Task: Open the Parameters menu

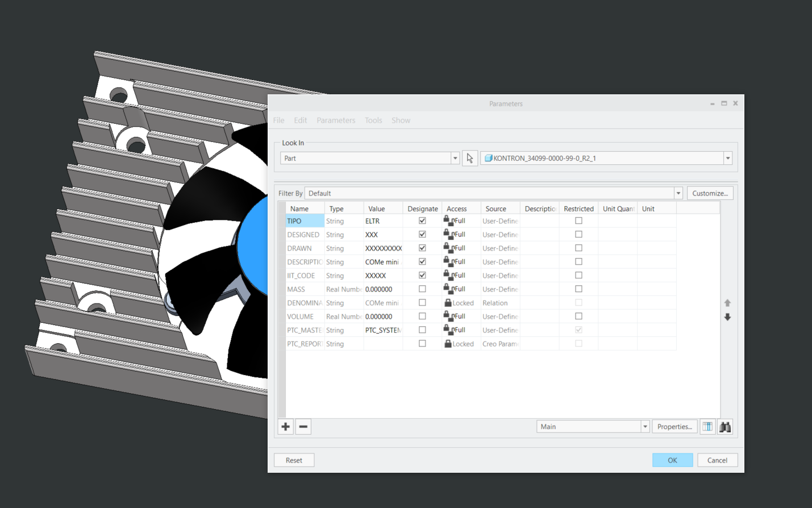Action: click(336, 120)
